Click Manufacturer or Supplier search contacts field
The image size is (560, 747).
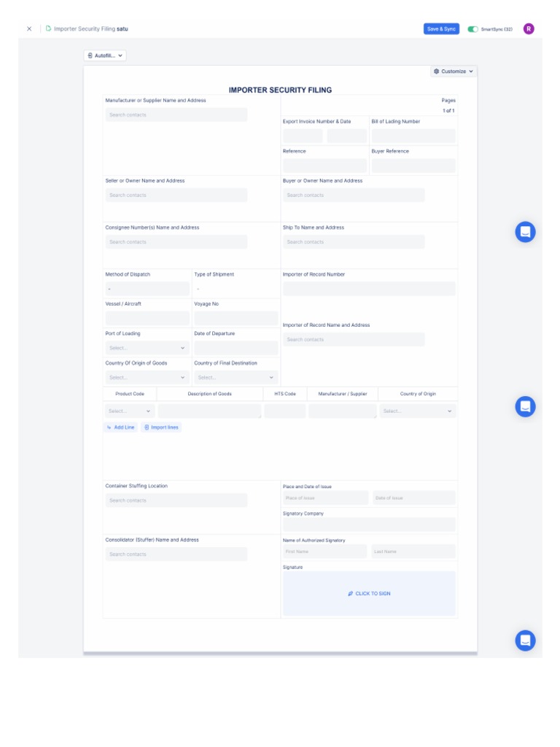176,115
